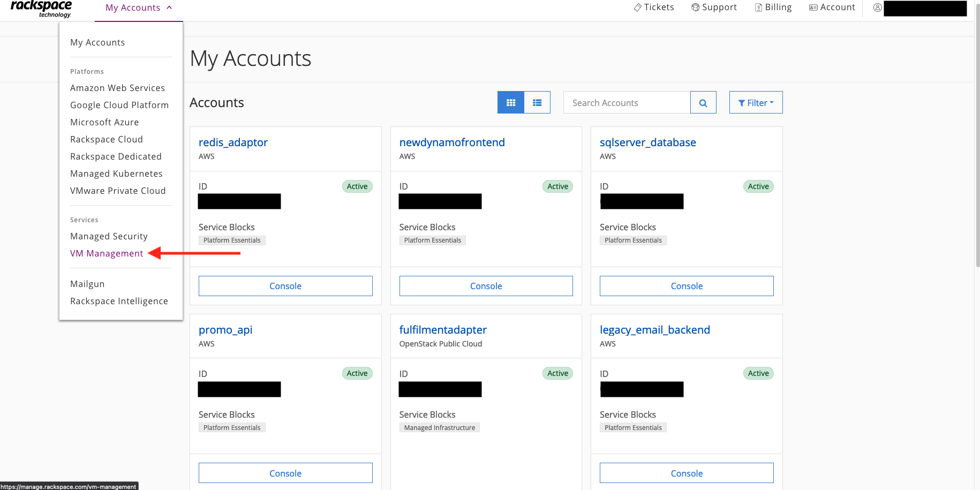Open the redis_adaptor account link
This screenshot has height=490, width=980.
coord(232,142)
